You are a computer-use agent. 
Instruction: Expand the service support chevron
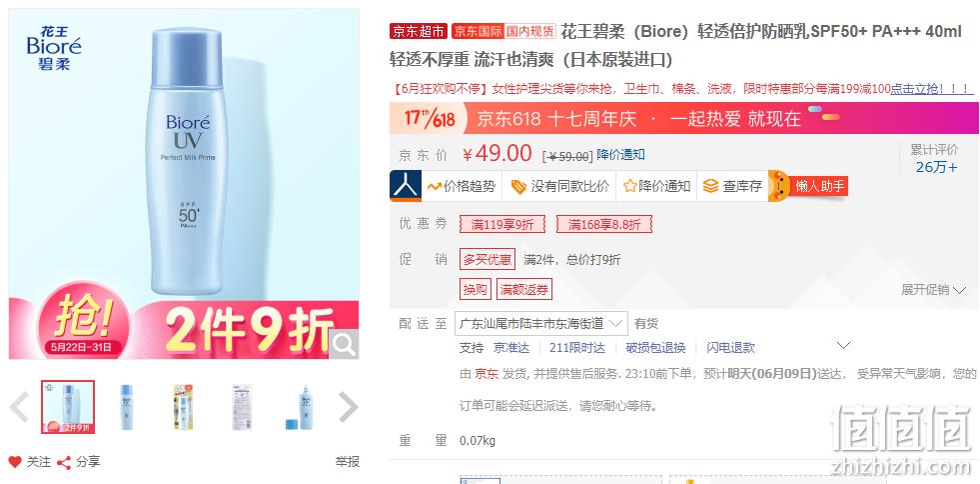pyautogui.click(x=843, y=346)
